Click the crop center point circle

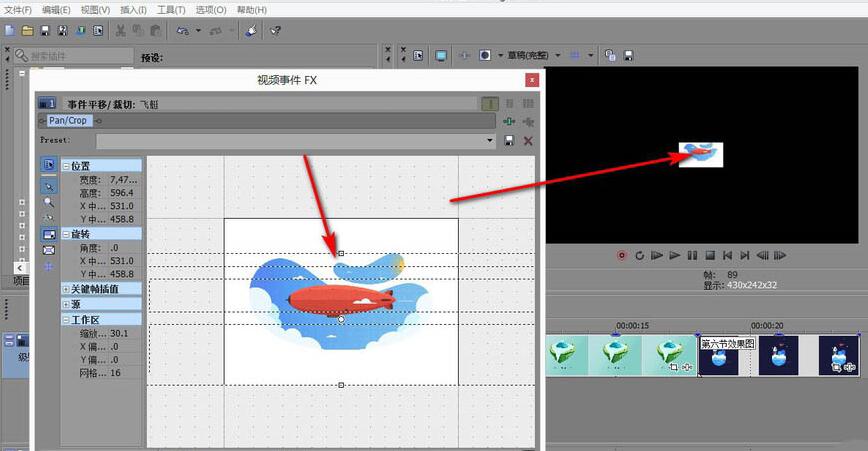[x=341, y=319]
